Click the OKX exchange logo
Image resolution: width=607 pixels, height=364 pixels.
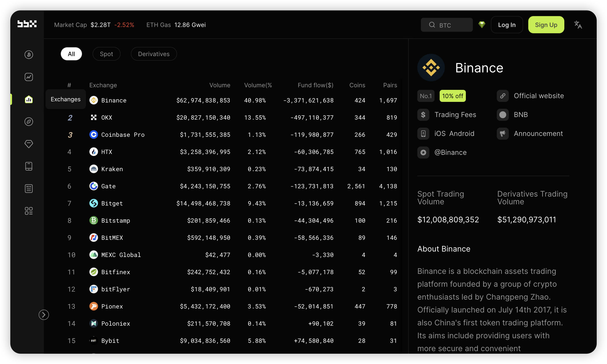click(94, 118)
